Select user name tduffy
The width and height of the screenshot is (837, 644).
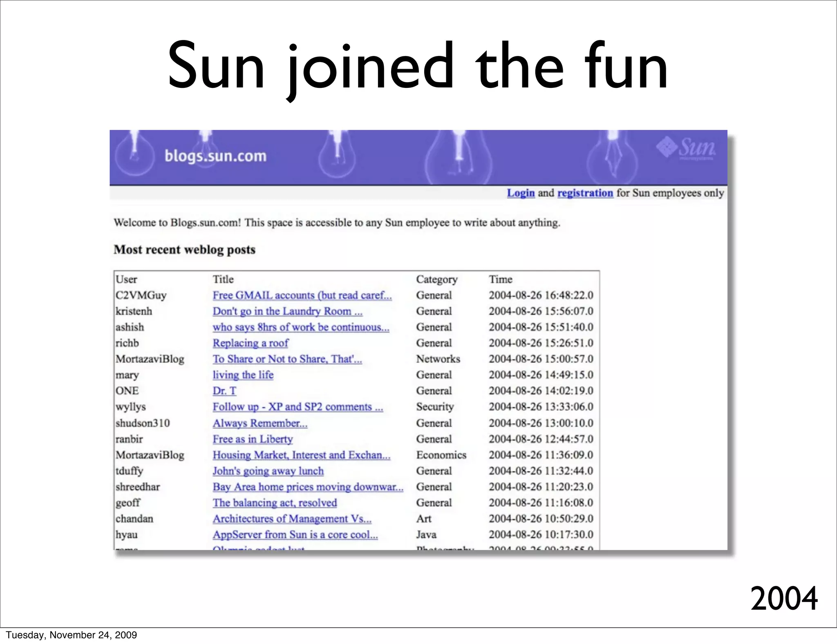pyautogui.click(x=129, y=471)
